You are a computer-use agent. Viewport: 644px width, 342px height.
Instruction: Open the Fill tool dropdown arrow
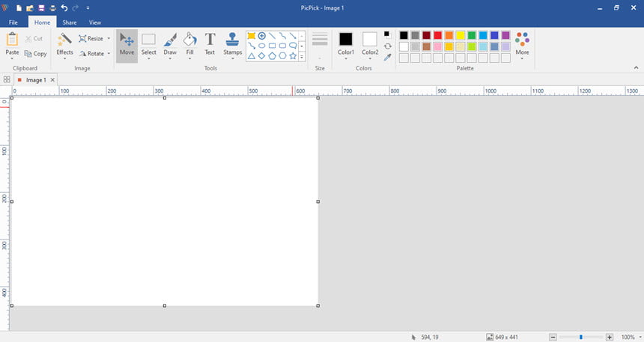click(x=189, y=58)
